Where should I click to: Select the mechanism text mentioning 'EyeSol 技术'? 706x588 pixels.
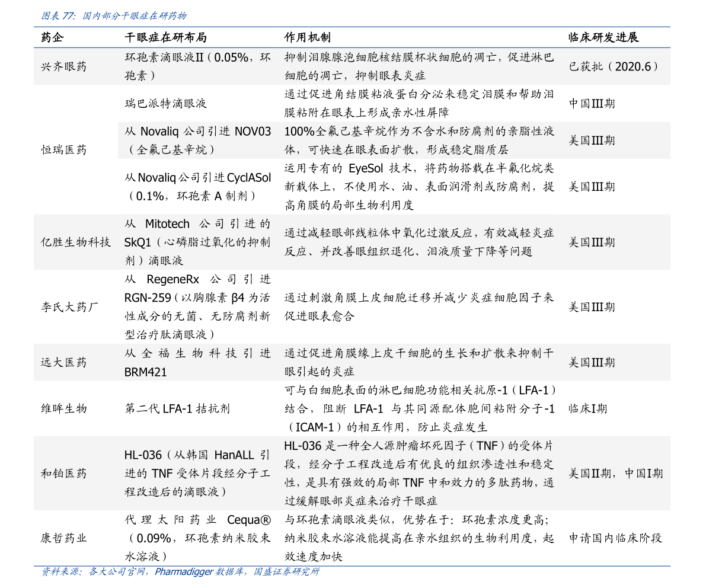[x=419, y=187]
